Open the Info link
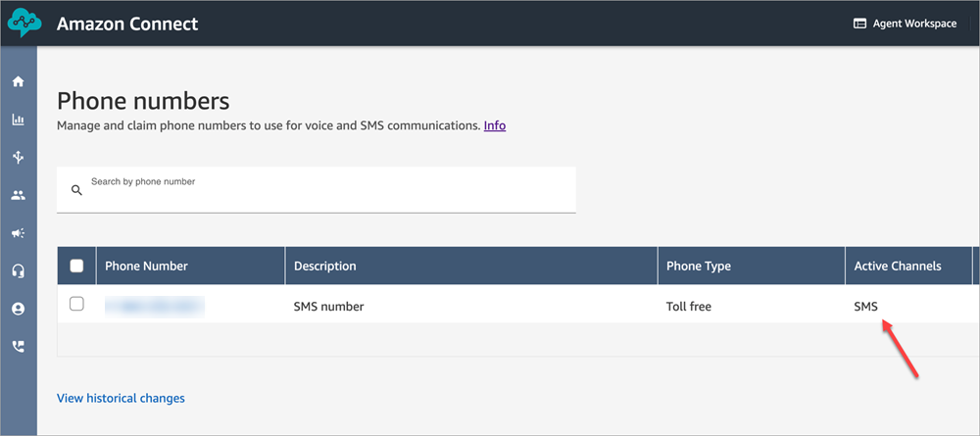 click(495, 125)
